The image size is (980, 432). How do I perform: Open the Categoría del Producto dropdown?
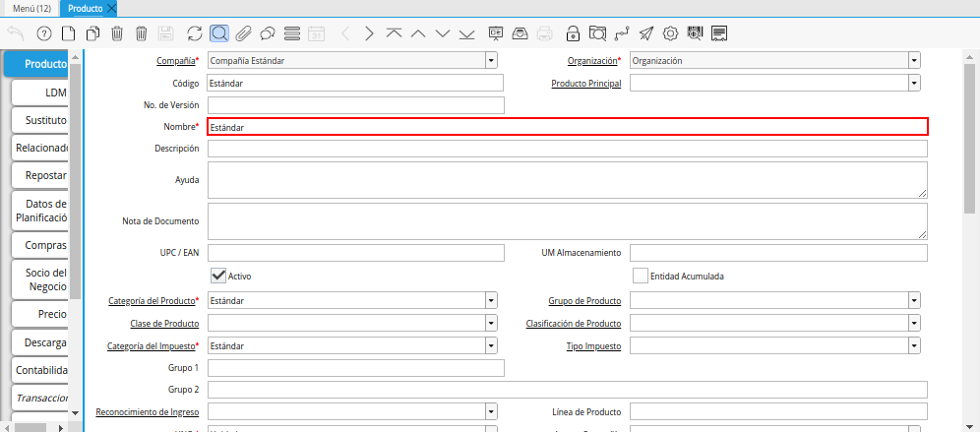(491, 300)
